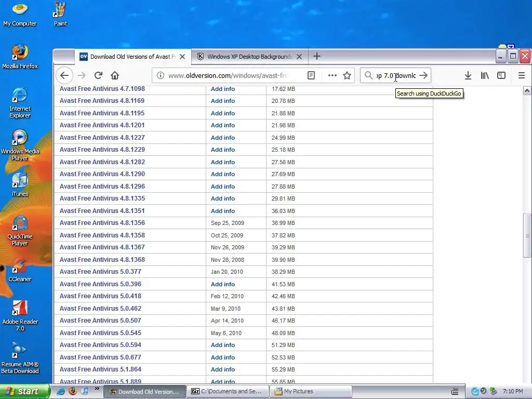Show site information icon in address bar
The height and width of the screenshot is (399, 532).
(160, 75)
